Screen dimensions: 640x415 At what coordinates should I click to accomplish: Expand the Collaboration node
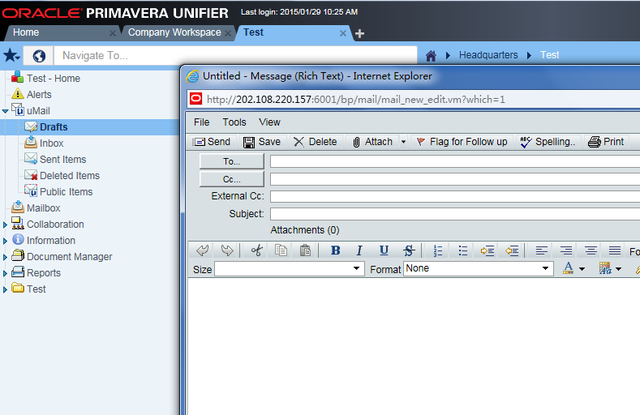click(x=5, y=225)
